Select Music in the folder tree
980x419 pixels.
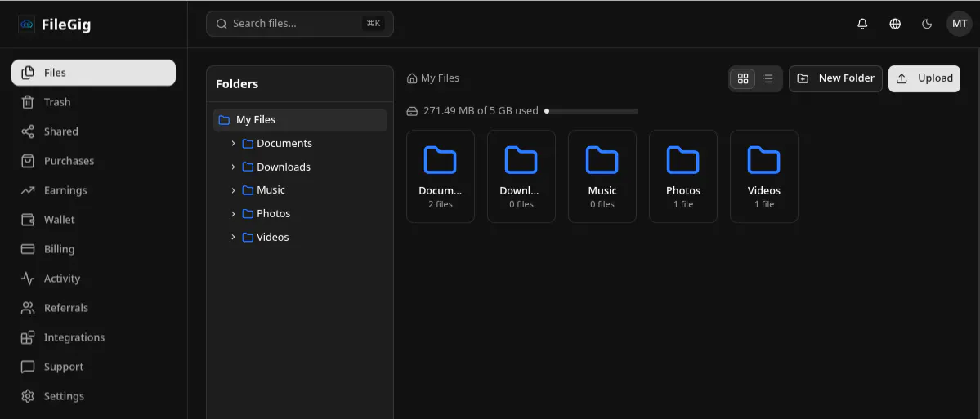pyautogui.click(x=271, y=189)
